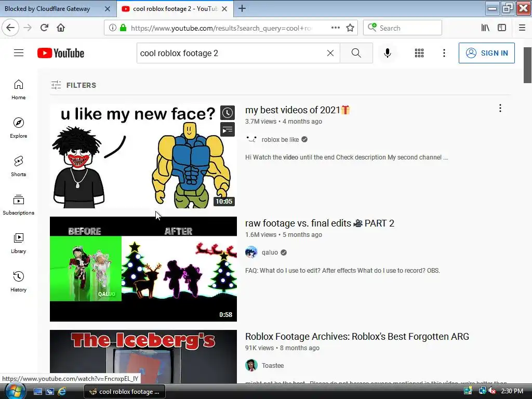Viewport: 532px width, 399px height.
Task: Start voice search with microphone icon
Action: pyautogui.click(x=388, y=53)
